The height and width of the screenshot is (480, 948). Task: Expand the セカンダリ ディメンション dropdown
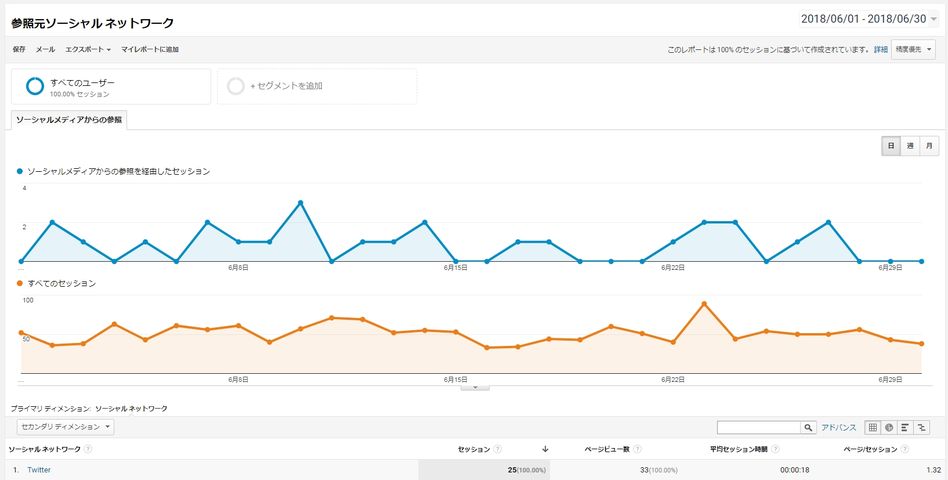[62, 427]
